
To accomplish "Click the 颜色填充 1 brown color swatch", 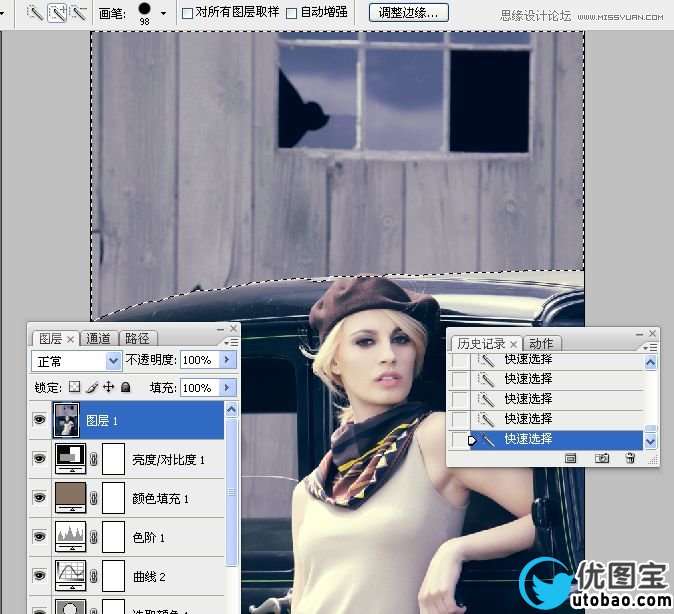I will (70, 497).
